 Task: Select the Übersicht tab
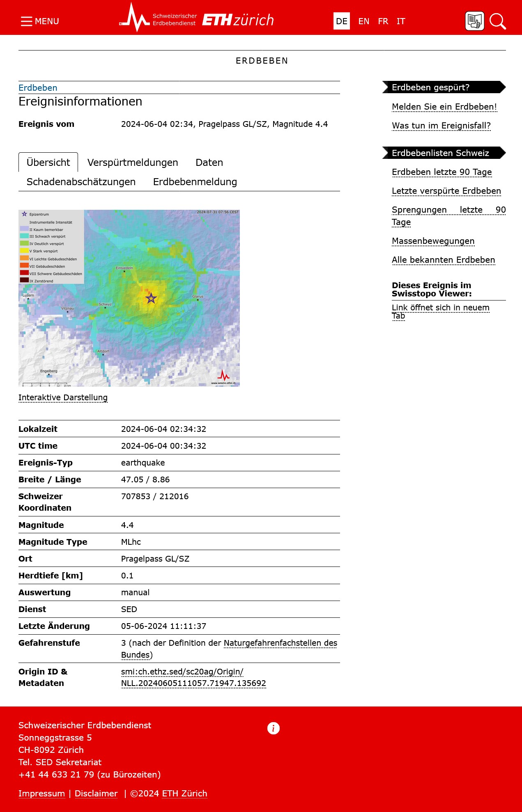(48, 163)
